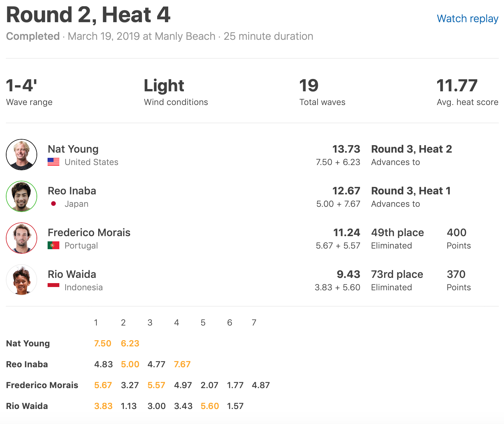The image size is (504, 424).
Task: Click the United States flag icon
Action: pyautogui.click(x=53, y=162)
